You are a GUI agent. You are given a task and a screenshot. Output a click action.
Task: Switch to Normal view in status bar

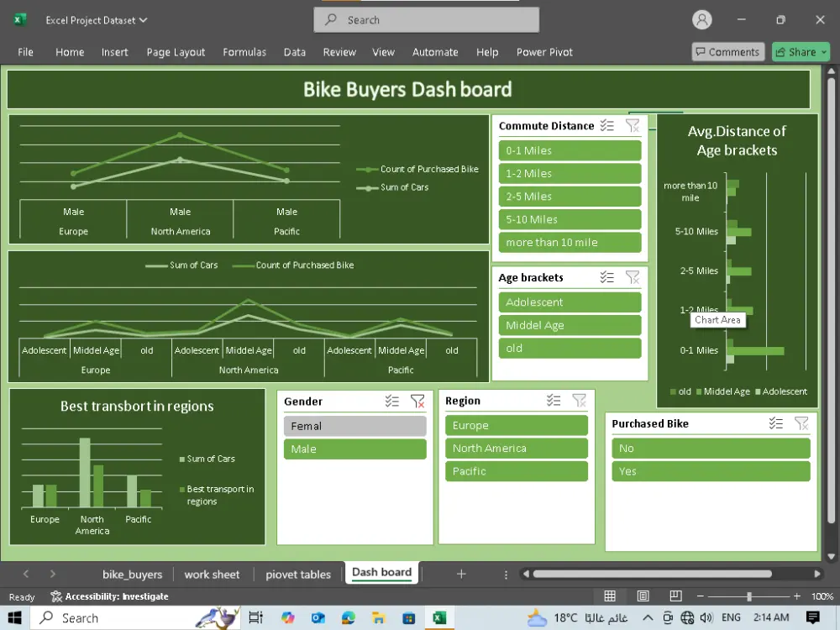(x=610, y=596)
